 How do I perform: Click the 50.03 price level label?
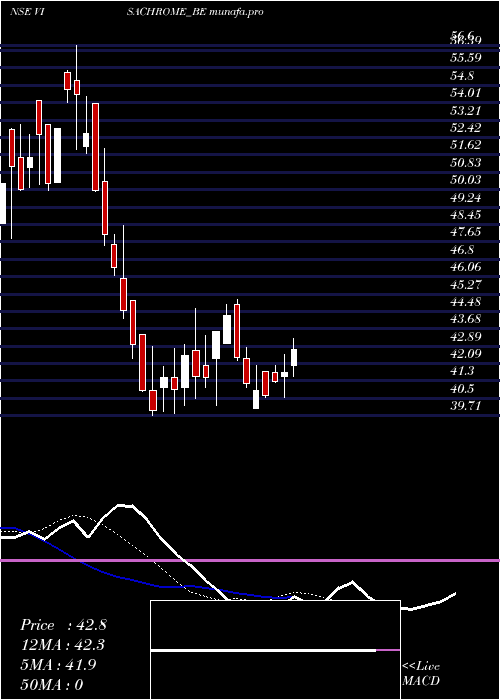click(x=466, y=179)
